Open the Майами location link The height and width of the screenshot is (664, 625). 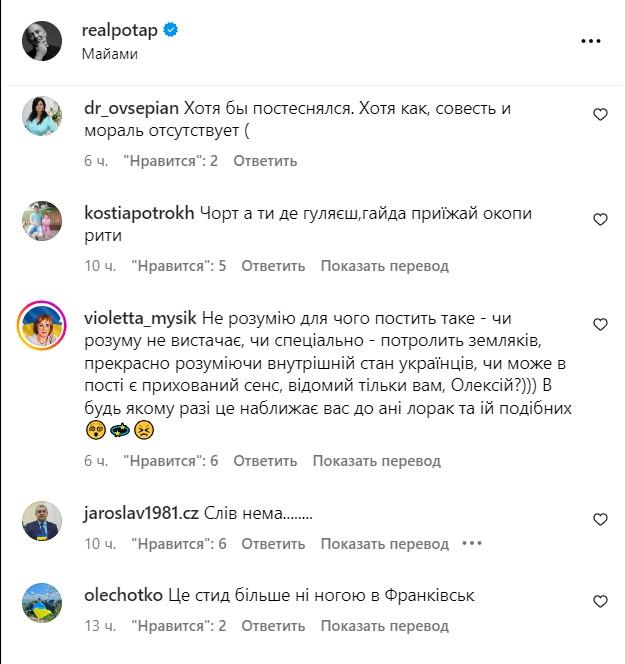coord(110,54)
